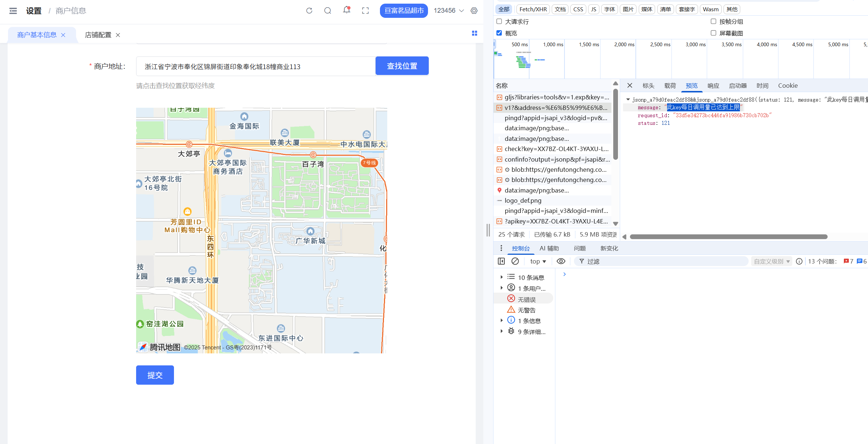Image resolution: width=868 pixels, height=444 pixels.
Task: Click the 查找位置 button
Action: pos(402,66)
